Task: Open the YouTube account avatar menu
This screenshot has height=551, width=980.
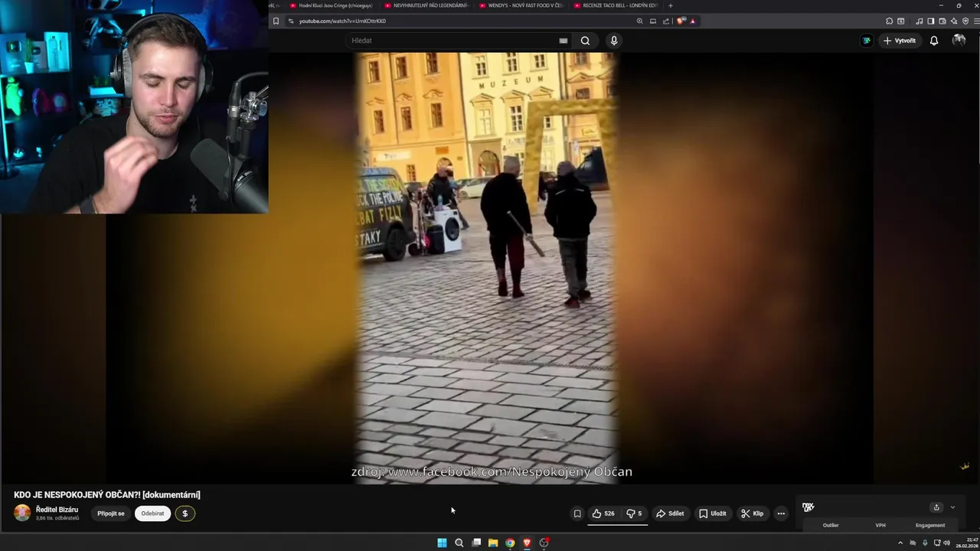Action: point(959,41)
